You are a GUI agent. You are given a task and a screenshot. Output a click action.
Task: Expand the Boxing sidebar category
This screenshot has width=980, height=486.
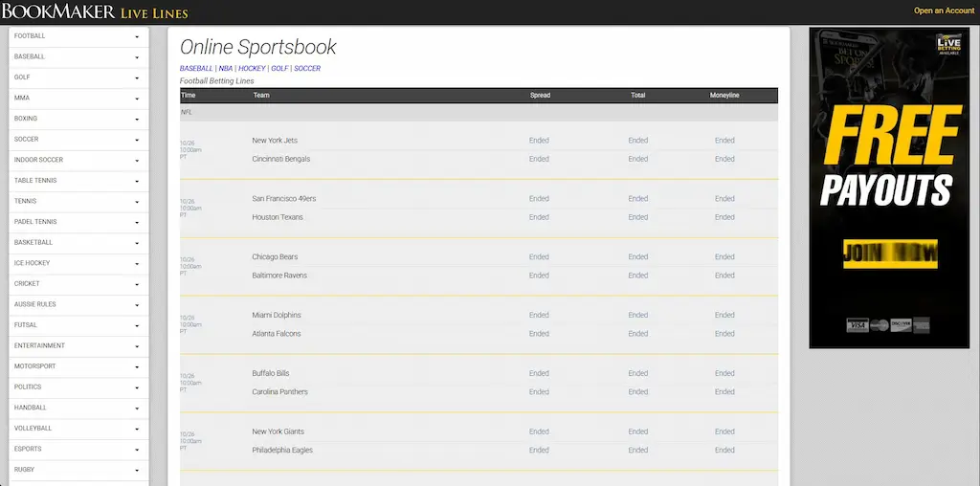[x=78, y=119]
